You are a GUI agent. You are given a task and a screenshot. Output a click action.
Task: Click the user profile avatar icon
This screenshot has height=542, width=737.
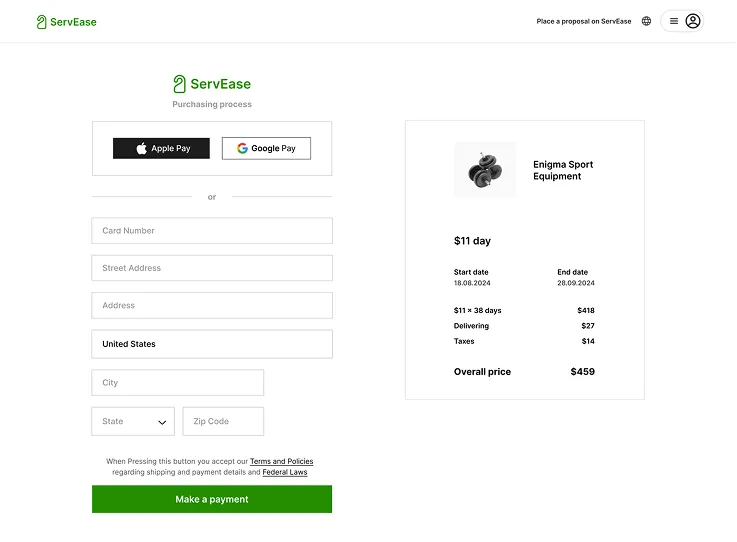[x=693, y=21]
